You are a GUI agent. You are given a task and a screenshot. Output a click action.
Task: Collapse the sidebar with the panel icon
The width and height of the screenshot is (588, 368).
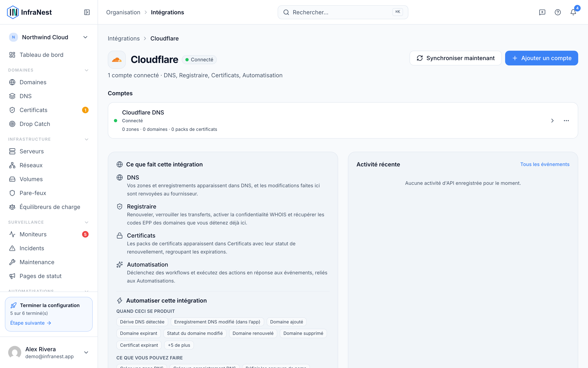point(87,12)
